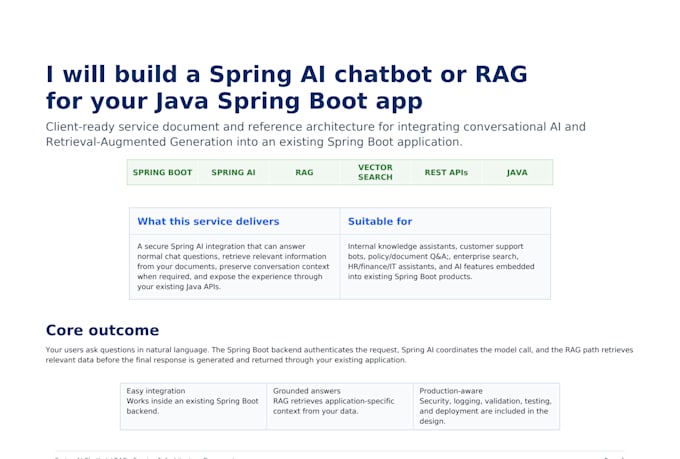This screenshot has height=459, width=680.
Task: Click the REST APIs tag
Action: point(446,172)
